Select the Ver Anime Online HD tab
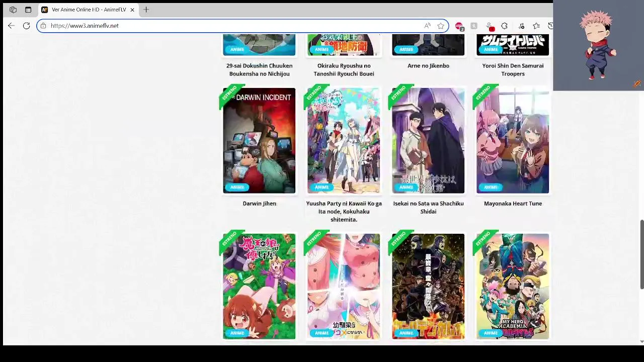Viewport: 644px width, 362px height. 89,10
